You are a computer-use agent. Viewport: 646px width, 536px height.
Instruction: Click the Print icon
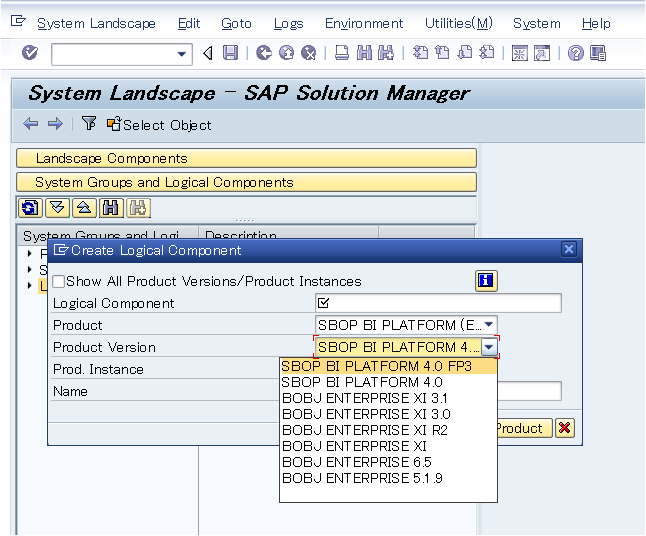tap(342, 53)
